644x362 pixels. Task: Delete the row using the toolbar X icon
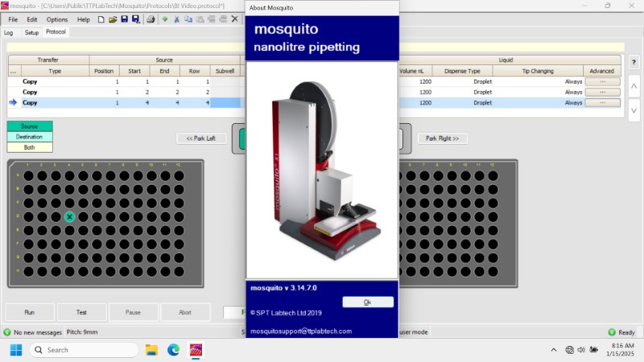coord(234,19)
